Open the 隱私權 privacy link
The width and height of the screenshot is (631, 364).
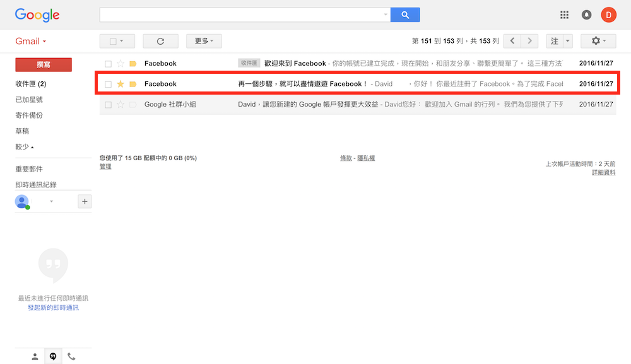tap(366, 158)
